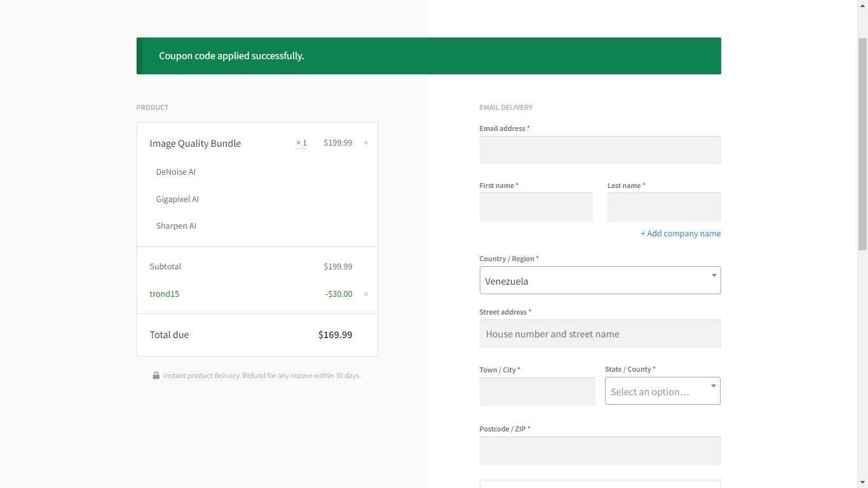Remove the trond15 coupon

tap(366, 294)
